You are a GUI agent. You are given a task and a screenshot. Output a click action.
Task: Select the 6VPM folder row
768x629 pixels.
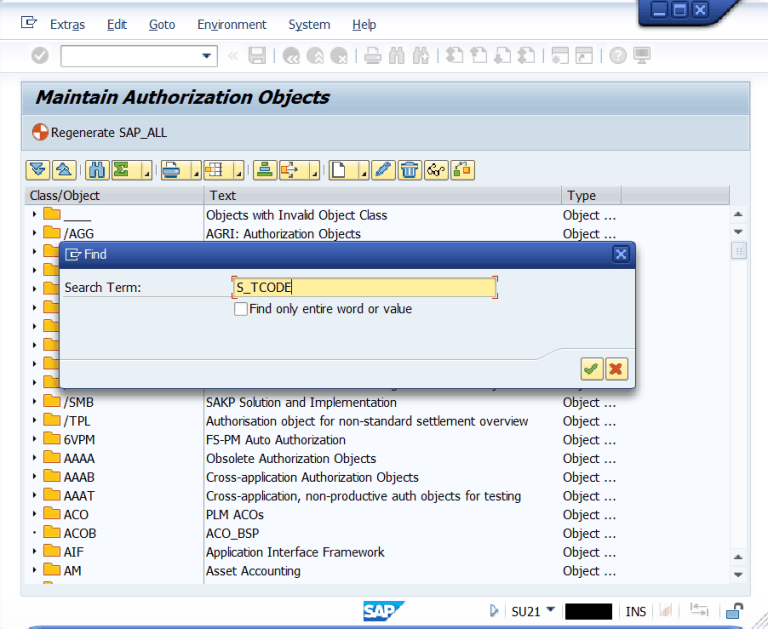pyautogui.click(x=377, y=439)
